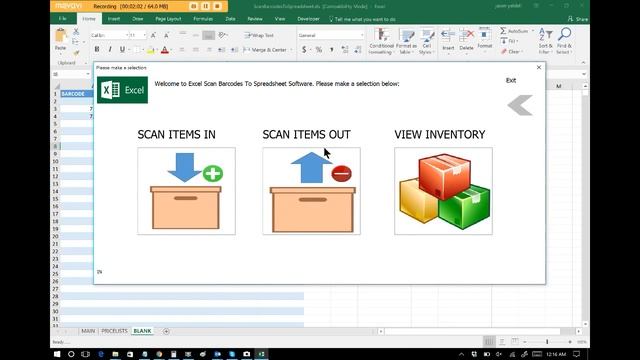Switch to the Formulas ribbon tab
Image resolution: width=640 pixels, height=360 pixels.
point(203,19)
